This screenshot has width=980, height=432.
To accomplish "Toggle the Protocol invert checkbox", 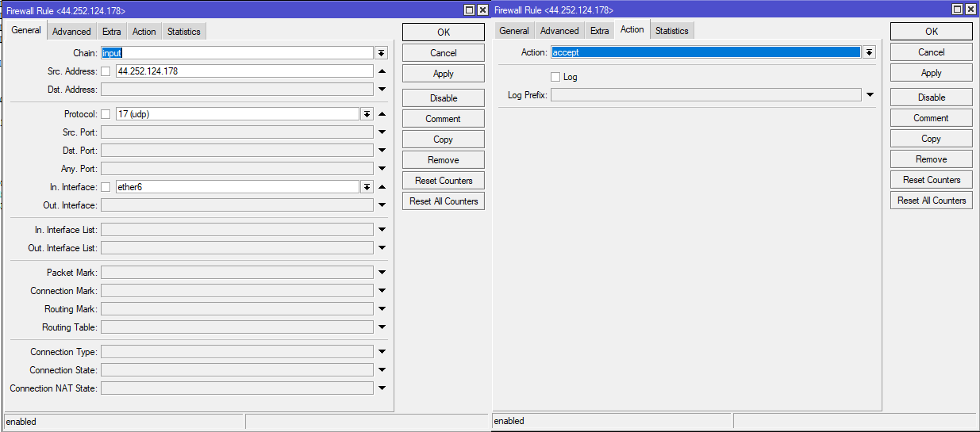I will tap(106, 114).
